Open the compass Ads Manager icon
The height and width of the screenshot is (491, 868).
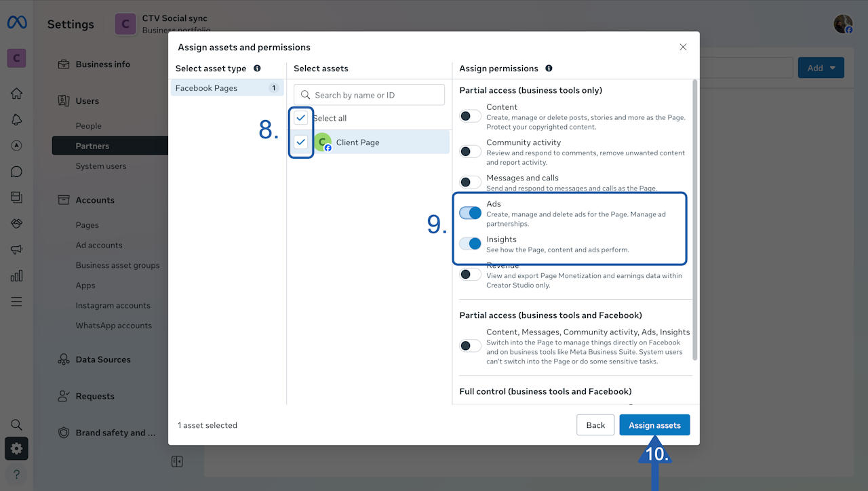click(17, 146)
